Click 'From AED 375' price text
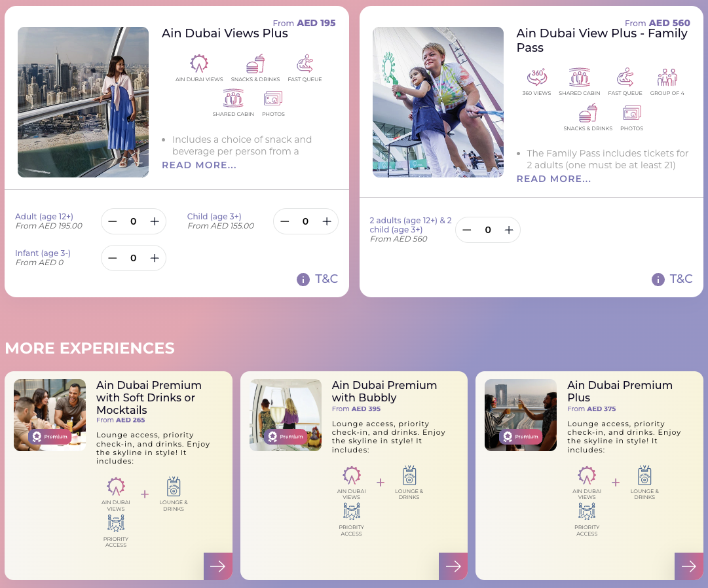 [591, 409]
